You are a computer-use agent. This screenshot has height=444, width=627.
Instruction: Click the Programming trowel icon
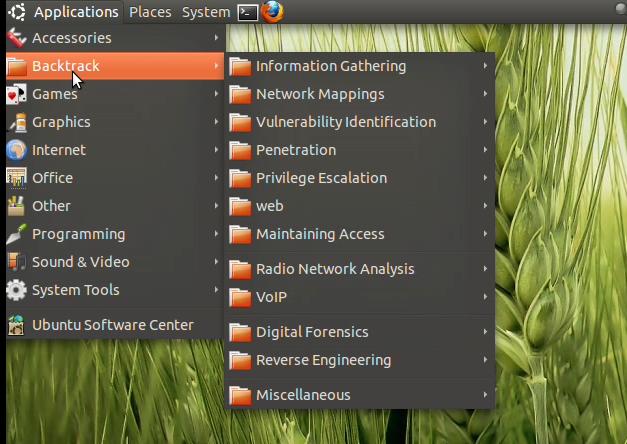point(16,234)
